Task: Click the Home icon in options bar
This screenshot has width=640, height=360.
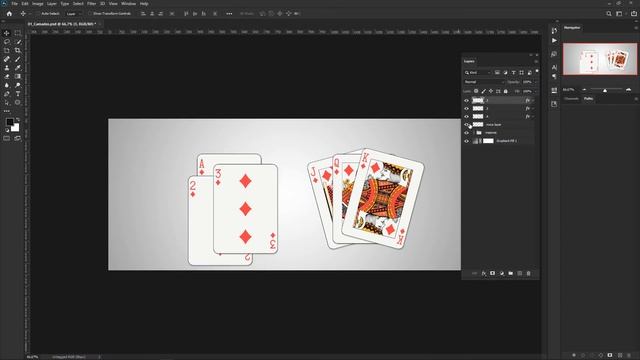Action: (x=9, y=13)
